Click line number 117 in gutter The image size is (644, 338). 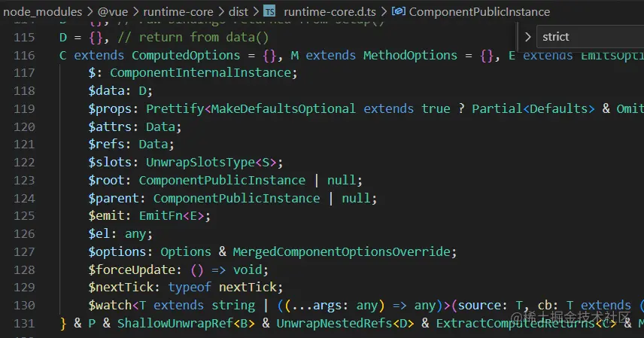click(24, 73)
